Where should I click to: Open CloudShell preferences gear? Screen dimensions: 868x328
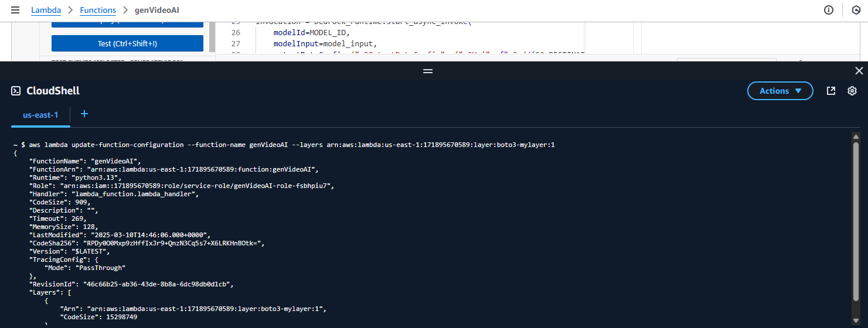(x=852, y=91)
